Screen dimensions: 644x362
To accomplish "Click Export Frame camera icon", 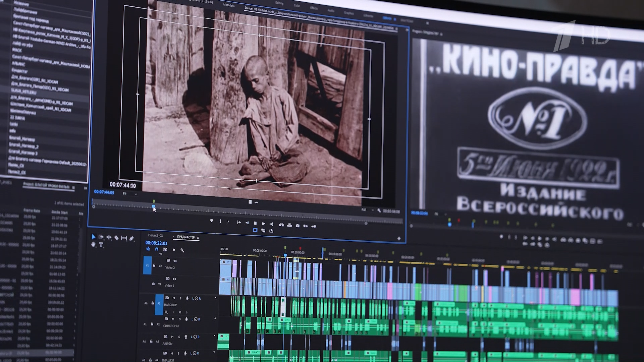I will click(x=298, y=226).
